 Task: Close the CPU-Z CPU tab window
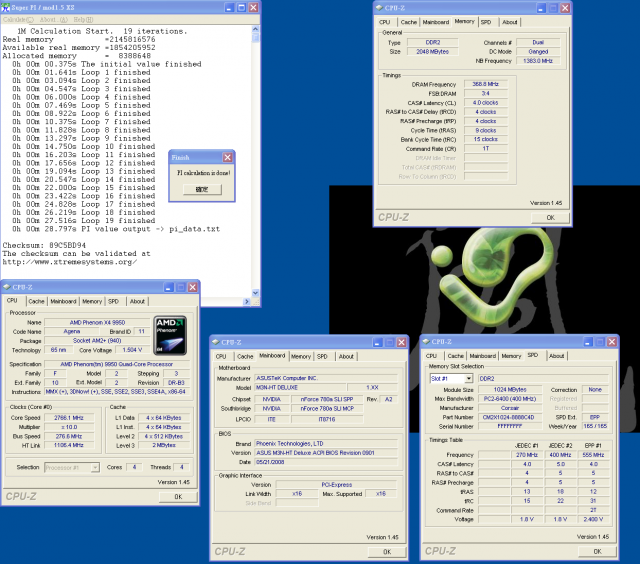193,287
